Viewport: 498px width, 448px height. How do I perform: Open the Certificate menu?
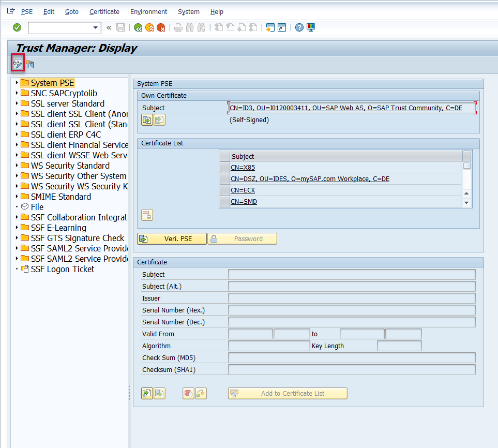point(104,11)
